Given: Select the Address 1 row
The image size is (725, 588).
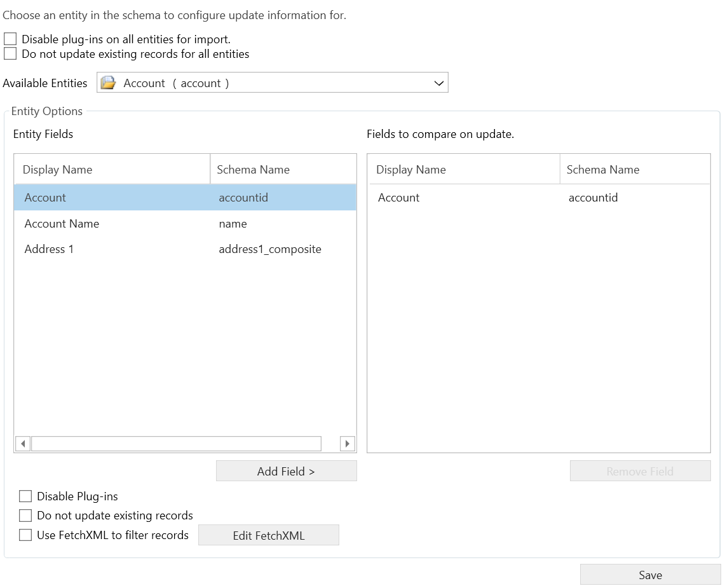Looking at the screenshot, I should click(x=185, y=249).
